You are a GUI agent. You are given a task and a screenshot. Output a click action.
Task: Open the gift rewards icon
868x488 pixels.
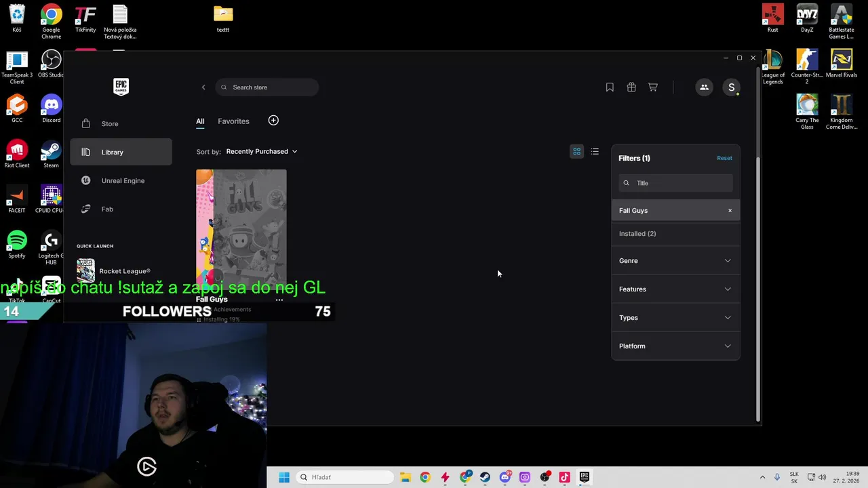631,87
